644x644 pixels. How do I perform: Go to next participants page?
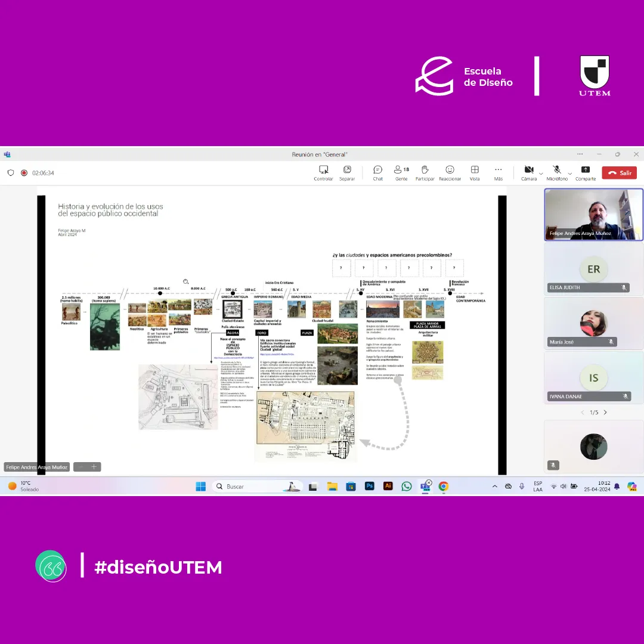pyautogui.click(x=605, y=412)
